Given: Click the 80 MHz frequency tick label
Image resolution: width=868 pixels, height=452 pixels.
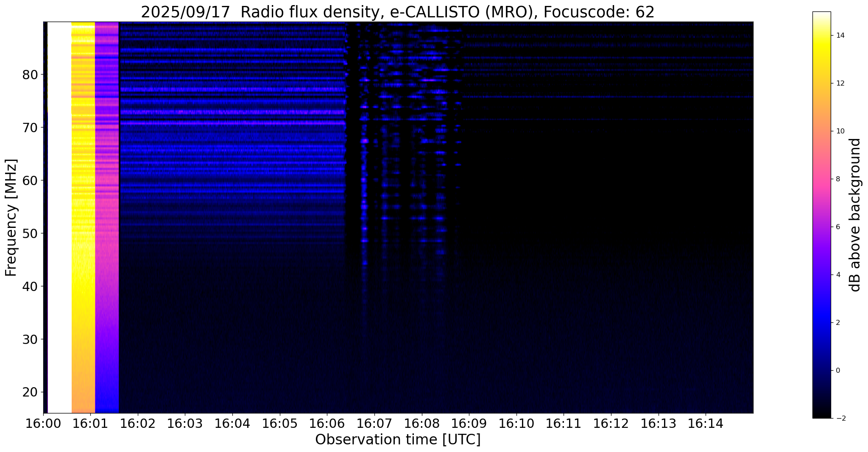Looking at the screenshot, I should [x=30, y=75].
